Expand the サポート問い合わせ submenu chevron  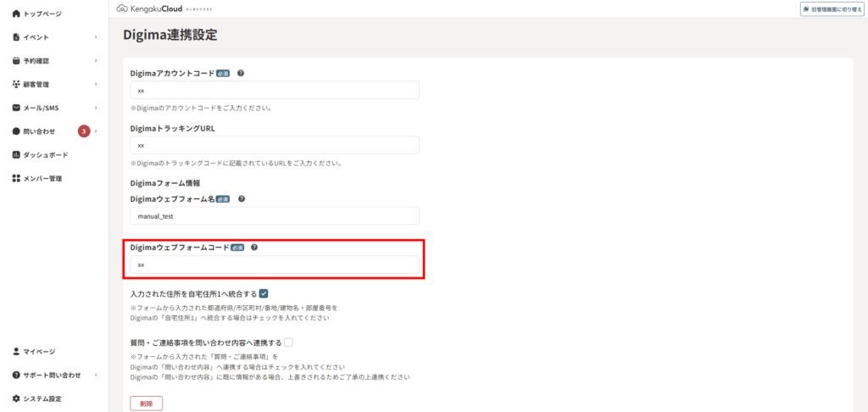pyautogui.click(x=96, y=375)
